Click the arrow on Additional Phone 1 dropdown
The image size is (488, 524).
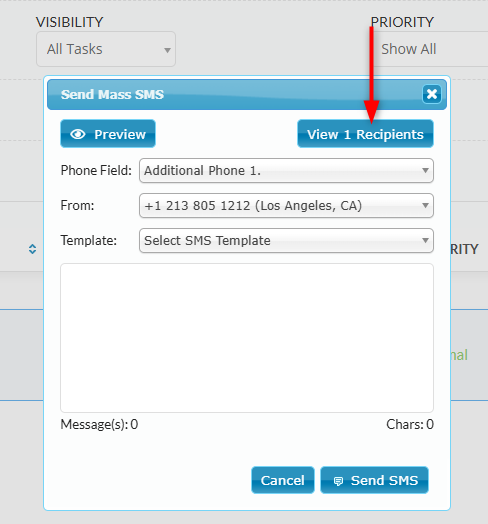425,170
